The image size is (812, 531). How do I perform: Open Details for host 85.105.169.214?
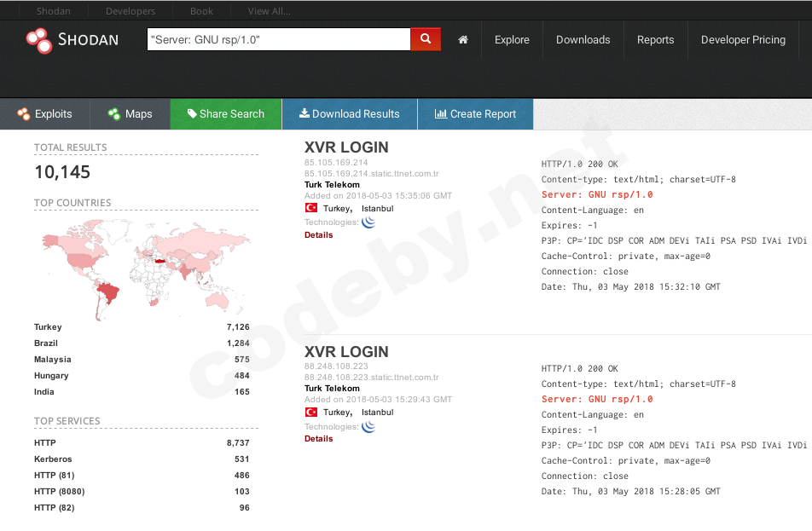(318, 235)
